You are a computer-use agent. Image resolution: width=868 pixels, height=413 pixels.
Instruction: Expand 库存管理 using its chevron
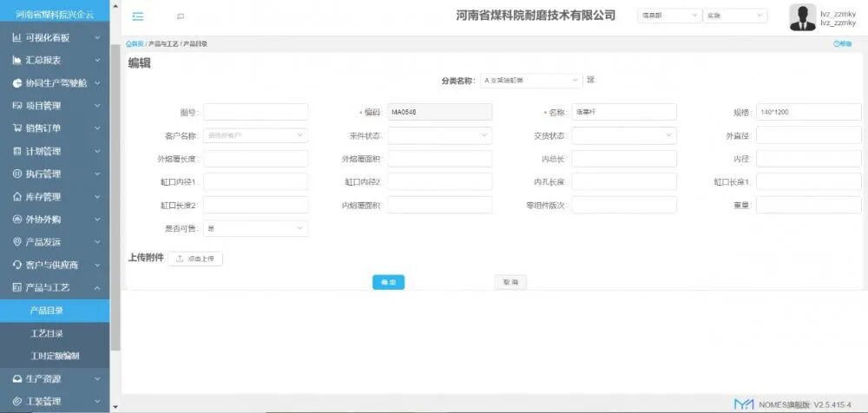[x=97, y=197]
